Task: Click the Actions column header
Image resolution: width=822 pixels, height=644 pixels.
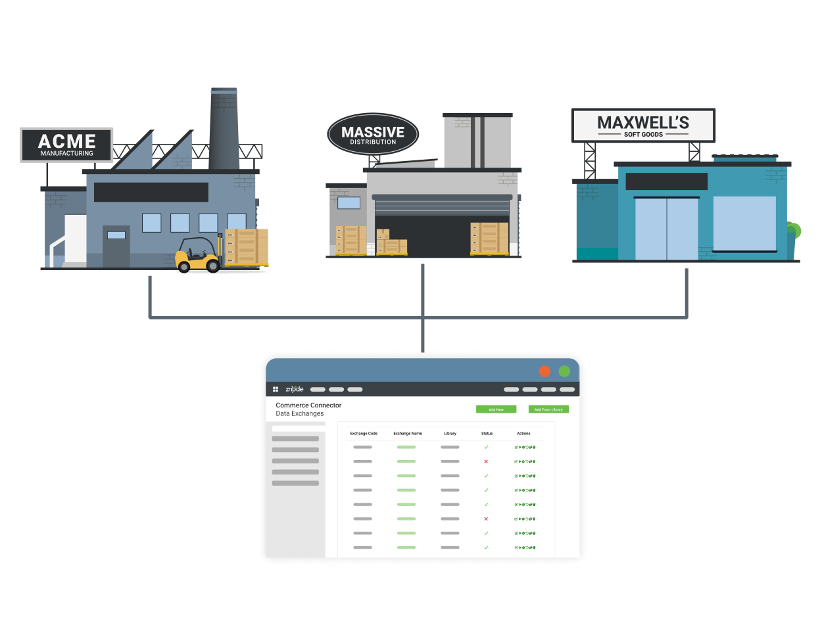Action: click(x=523, y=434)
